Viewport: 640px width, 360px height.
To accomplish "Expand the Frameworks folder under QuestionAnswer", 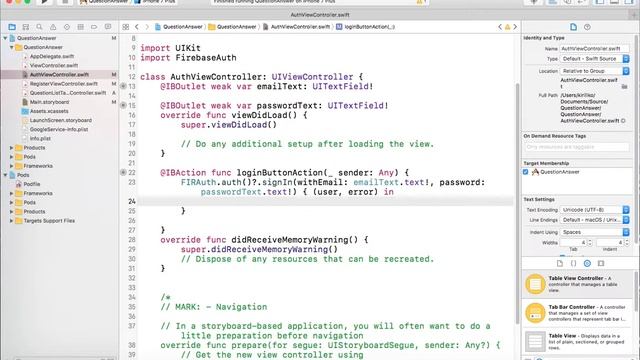I will (x=11, y=166).
